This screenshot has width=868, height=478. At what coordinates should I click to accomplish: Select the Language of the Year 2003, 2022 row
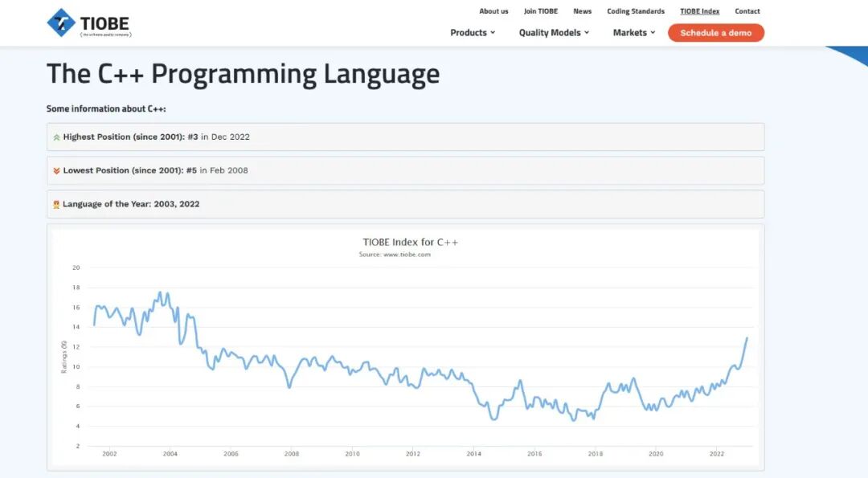[x=405, y=204]
